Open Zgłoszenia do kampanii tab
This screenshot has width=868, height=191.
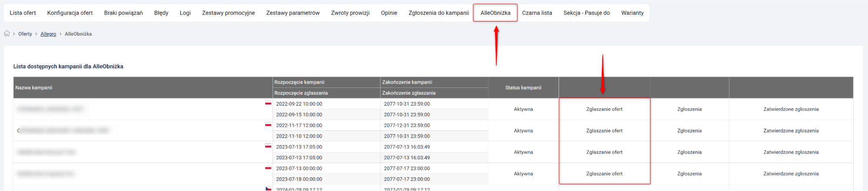439,13
